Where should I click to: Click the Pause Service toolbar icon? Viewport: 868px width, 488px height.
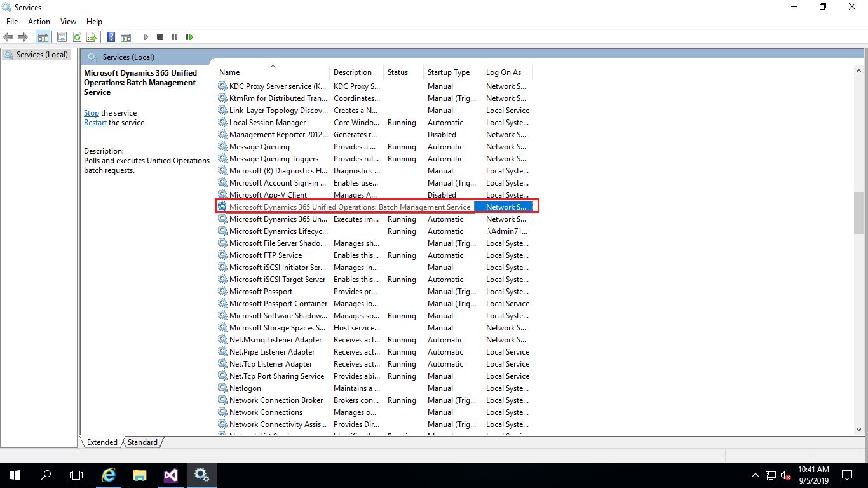pos(175,37)
